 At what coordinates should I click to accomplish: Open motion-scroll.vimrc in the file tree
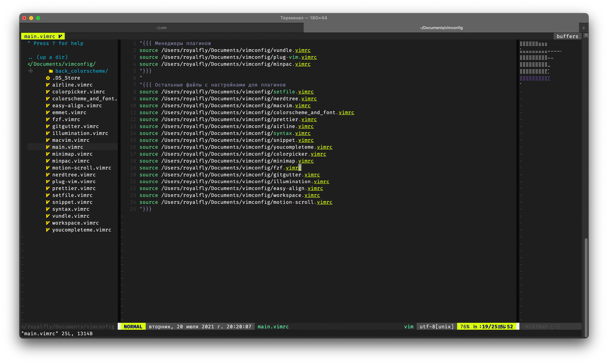(82, 168)
